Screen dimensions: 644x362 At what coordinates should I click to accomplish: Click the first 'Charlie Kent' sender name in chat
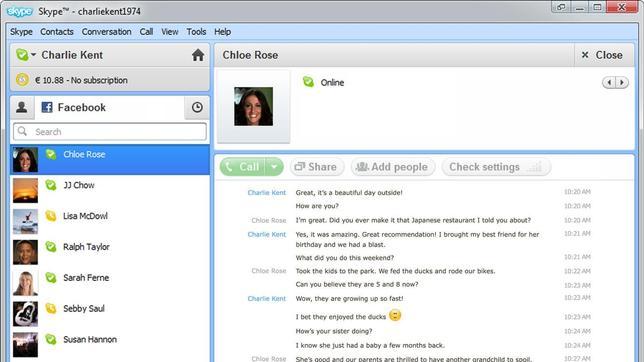pos(267,192)
